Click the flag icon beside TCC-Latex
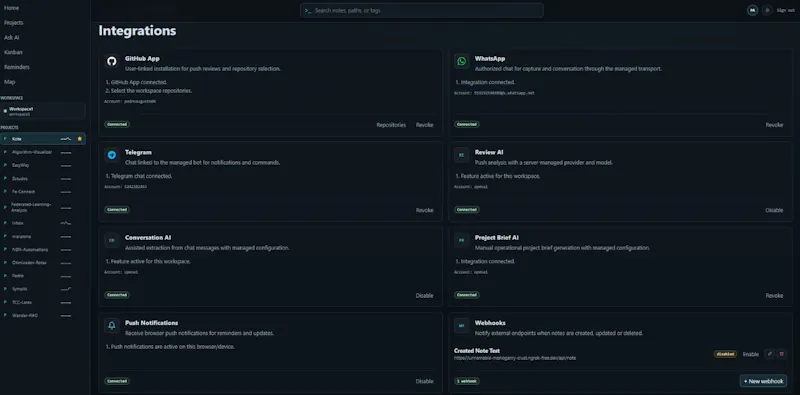 tap(6, 302)
